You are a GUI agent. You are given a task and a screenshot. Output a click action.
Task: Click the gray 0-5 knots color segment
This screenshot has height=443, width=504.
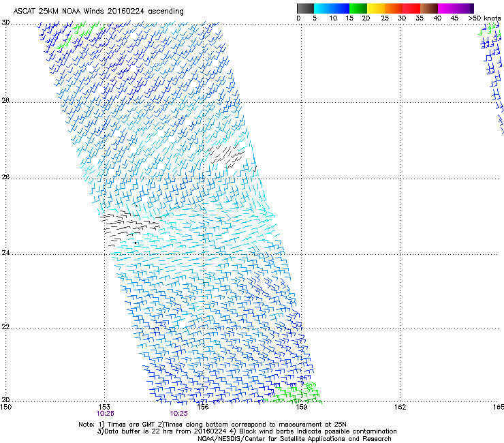click(305, 8)
